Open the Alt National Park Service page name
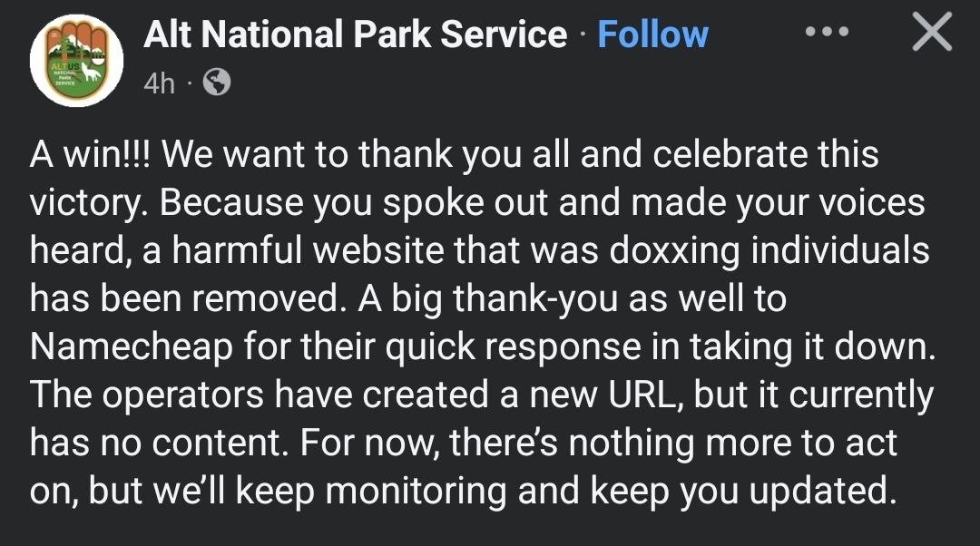 pyautogui.click(x=356, y=34)
